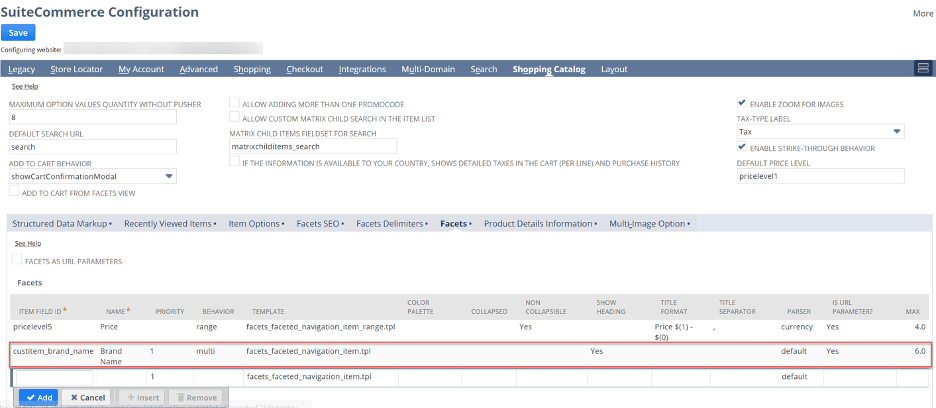Toggle Add To Cart From Facets View checkbox
Image resolution: width=936 pixels, height=408 pixels.
pos(14,191)
